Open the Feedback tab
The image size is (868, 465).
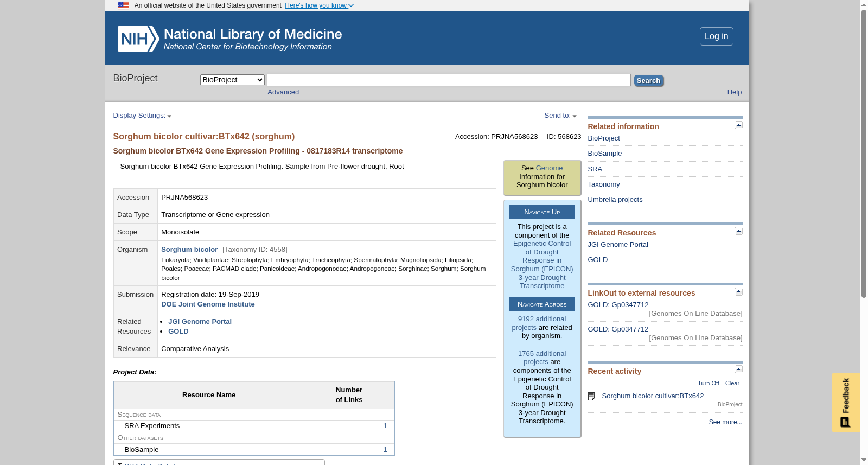pyautogui.click(x=846, y=403)
